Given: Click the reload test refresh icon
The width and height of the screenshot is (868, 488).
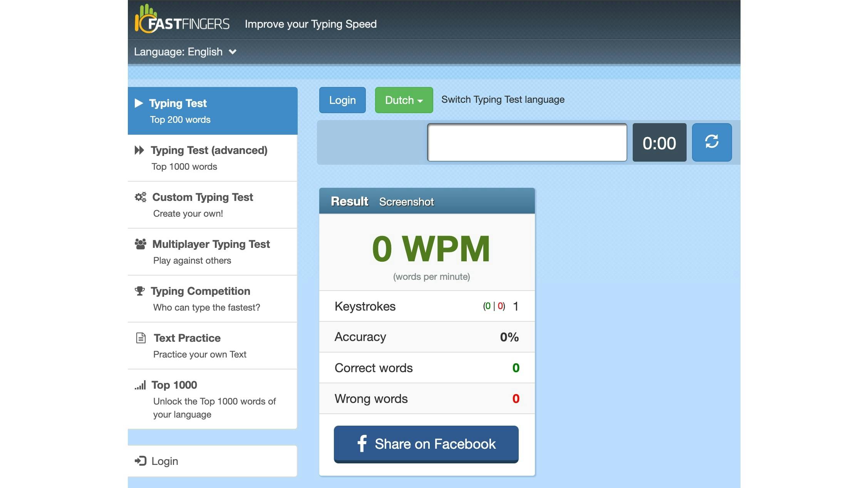Looking at the screenshot, I should point(711,142).
